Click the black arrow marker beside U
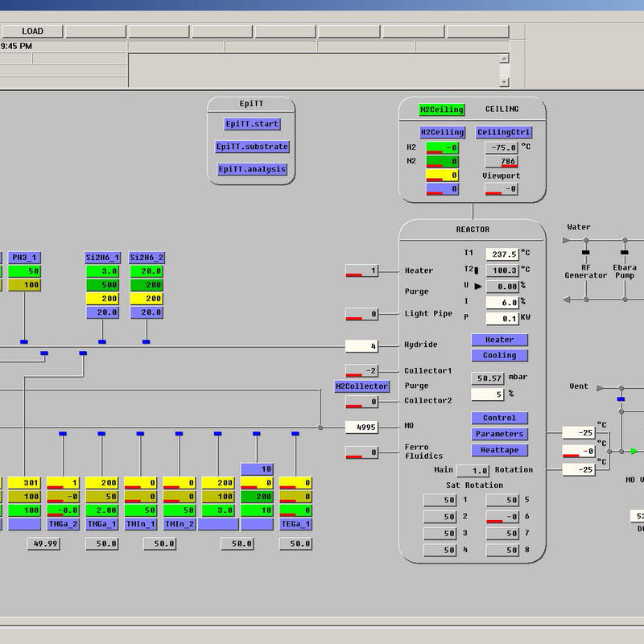Screen dimensions: 644x644 click(478, 286)
